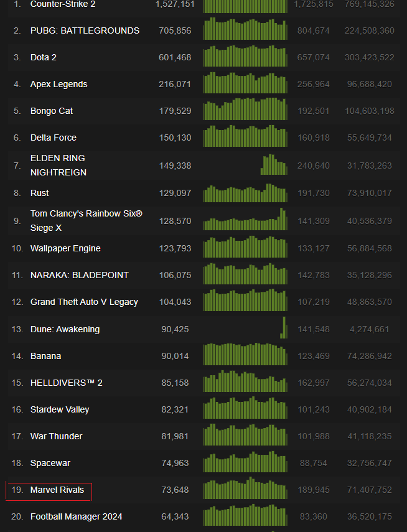Select Banana from the ranking
This screenshot has width=407, height=532.
coord(46,357)
